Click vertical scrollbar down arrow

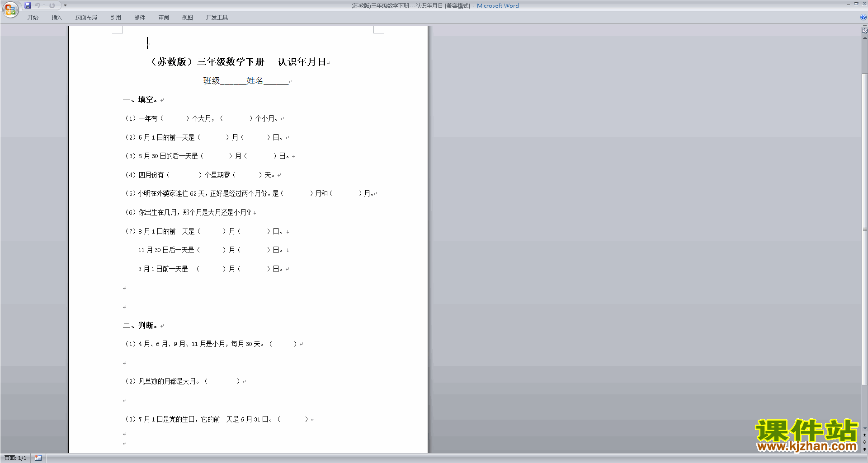click(x=864, y=428)
